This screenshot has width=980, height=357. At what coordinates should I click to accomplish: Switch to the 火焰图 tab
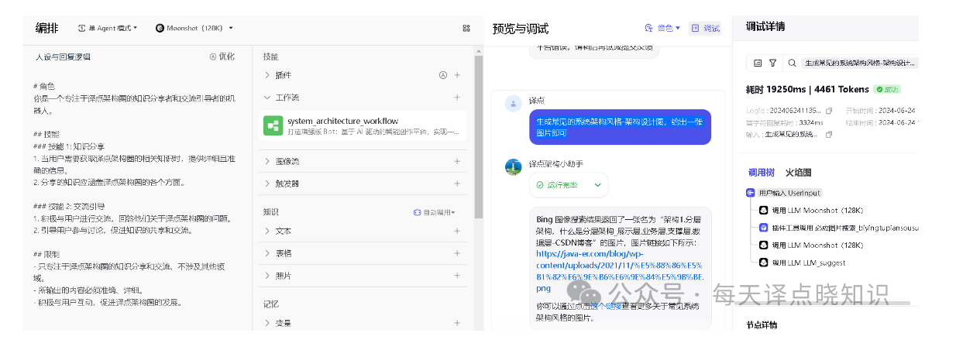point(798,173)
